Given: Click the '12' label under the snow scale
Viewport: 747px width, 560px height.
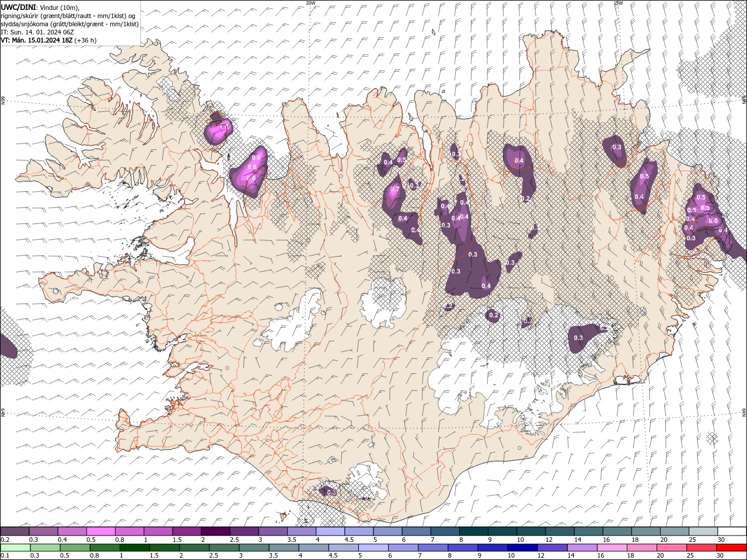Looking at the screenshot, I should pos(549,540).
